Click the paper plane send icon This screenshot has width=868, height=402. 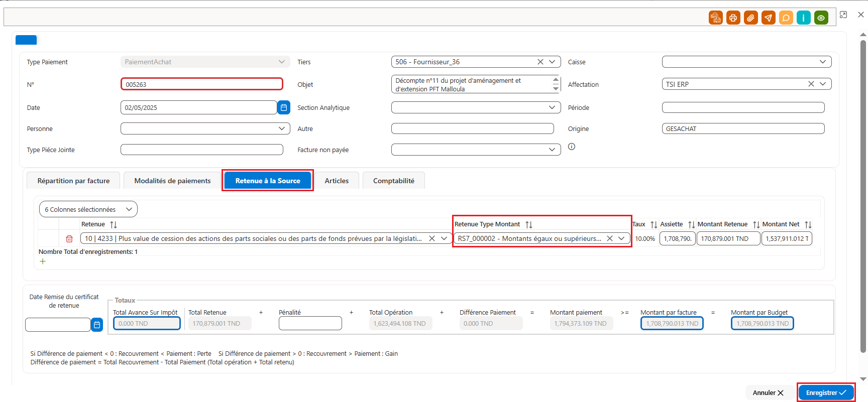(x=768, y=18)
